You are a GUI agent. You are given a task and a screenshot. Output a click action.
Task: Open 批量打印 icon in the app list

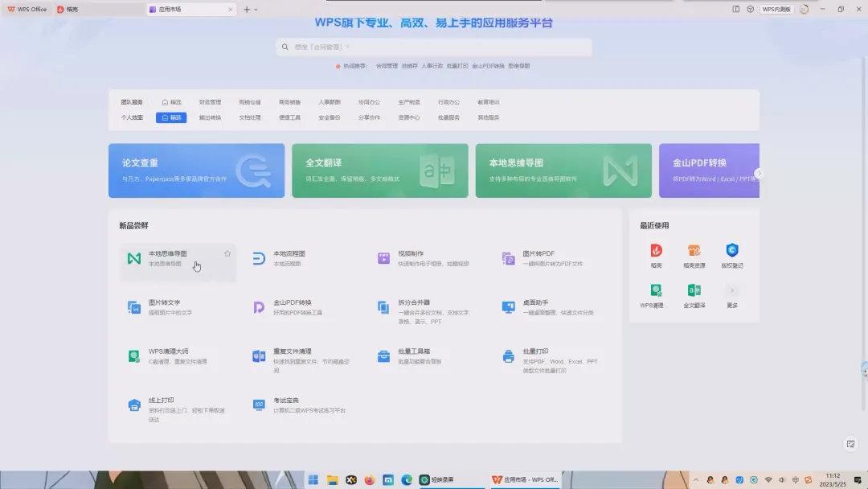(508, 356)
